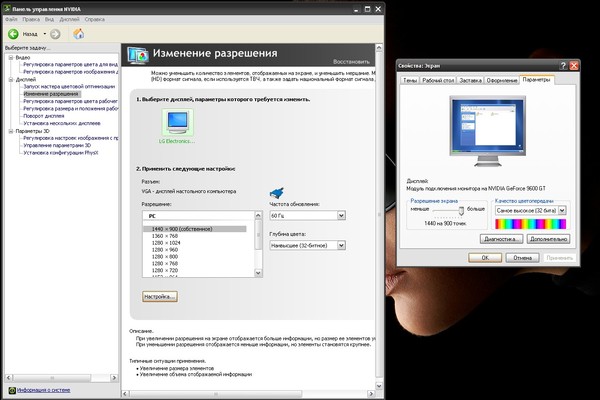Select resolution 1440 × 900 (собственное)
The height and width of the screenshot is (400, 600).
[x=194, y=229]
